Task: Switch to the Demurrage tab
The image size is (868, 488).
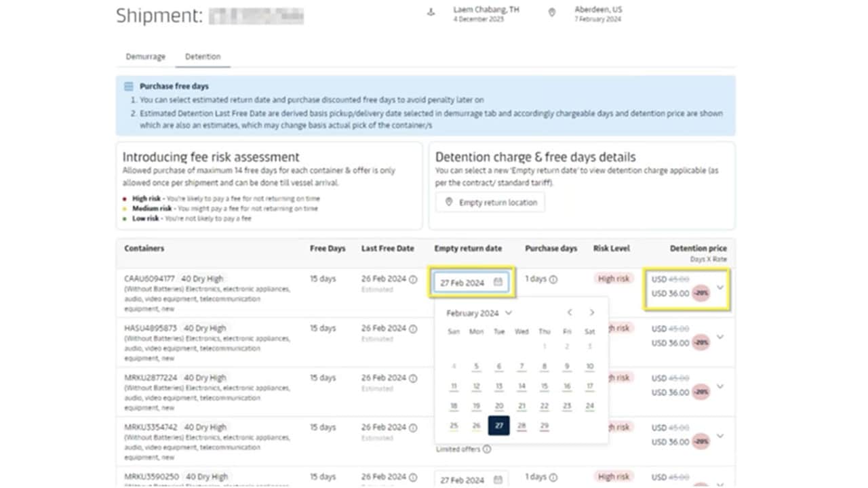Action: click(145, 57)
